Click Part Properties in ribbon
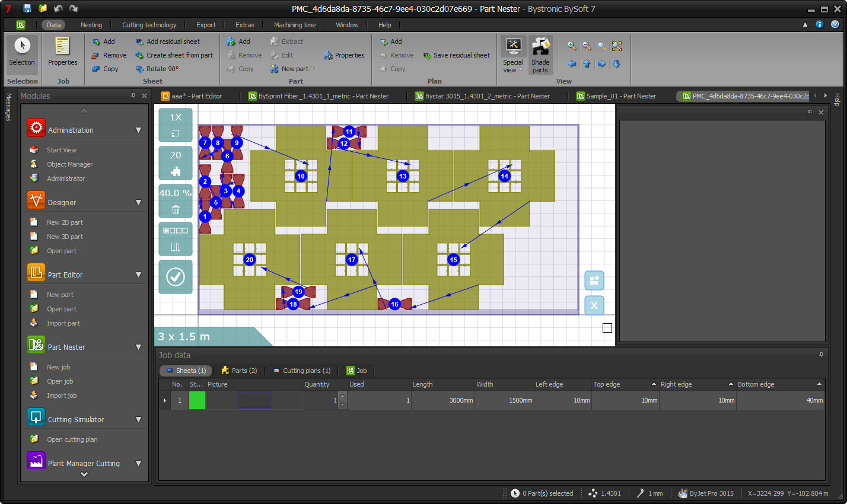Screen dimensions: 847x504 [x=344, y=55]
